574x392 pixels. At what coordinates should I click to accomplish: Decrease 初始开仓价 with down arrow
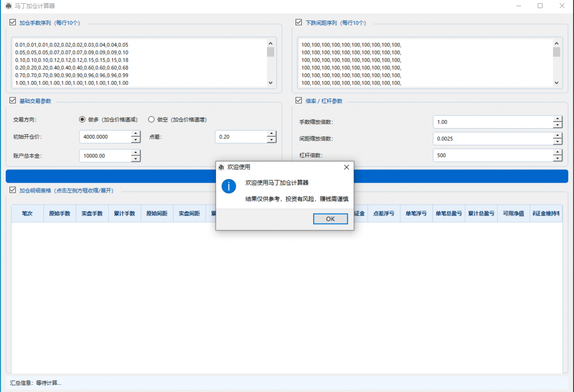(x=136, y=140)
